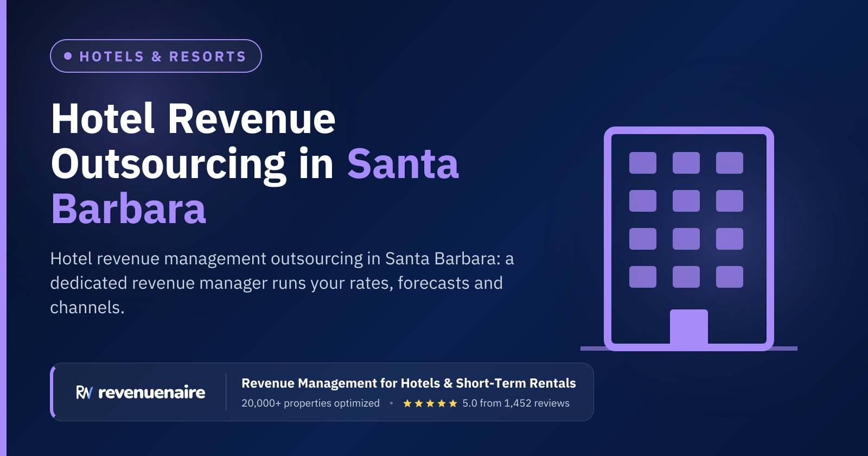Click the door of the hotel building icon

tap(689, 327)
